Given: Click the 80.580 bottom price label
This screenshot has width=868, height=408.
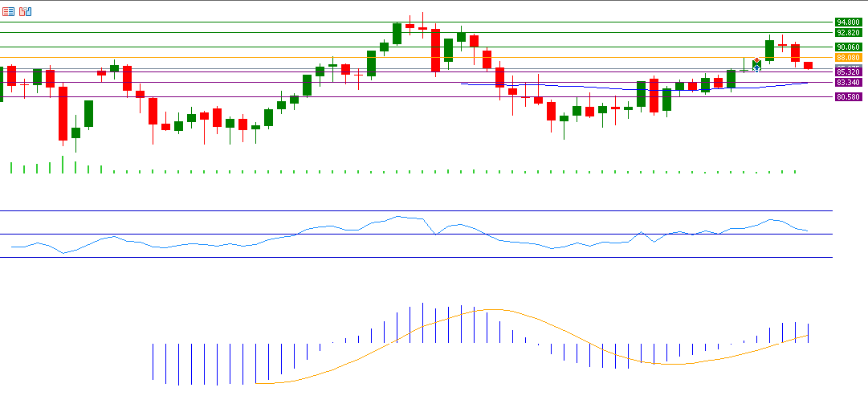Looking at the screenshot, I should (x=849, y=97).
